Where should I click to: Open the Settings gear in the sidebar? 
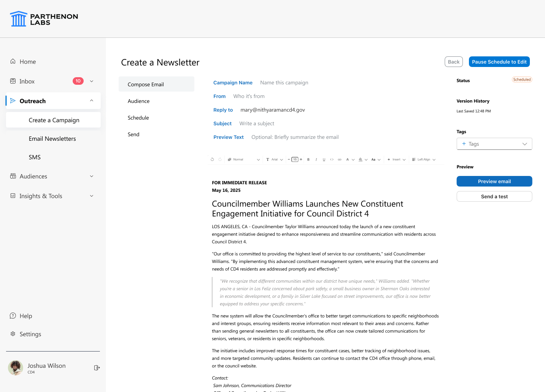pyautogui.click(x=13, y=334)
